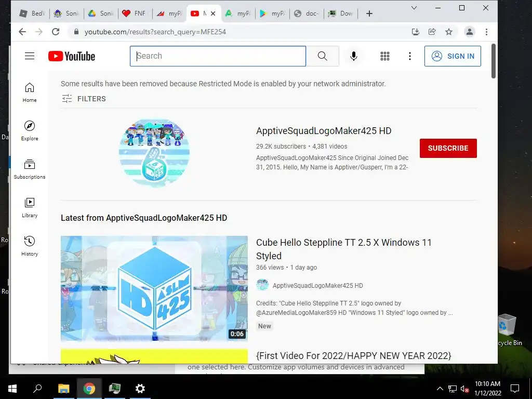Switch to the doc- tab

[x=307, y=14]
